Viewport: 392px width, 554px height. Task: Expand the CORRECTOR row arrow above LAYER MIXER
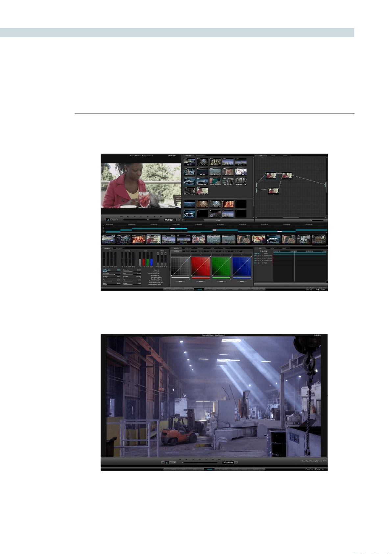(262, 256)
